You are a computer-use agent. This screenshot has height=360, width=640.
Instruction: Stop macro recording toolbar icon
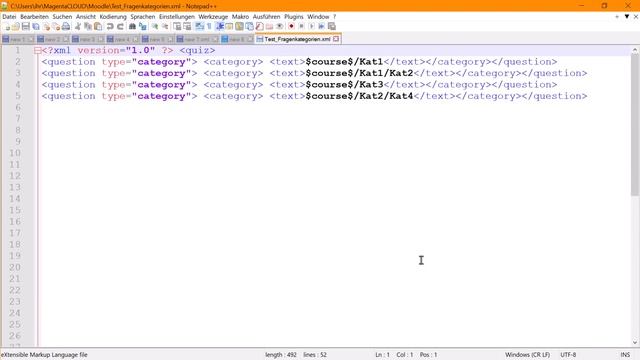[x=302, y=27]
